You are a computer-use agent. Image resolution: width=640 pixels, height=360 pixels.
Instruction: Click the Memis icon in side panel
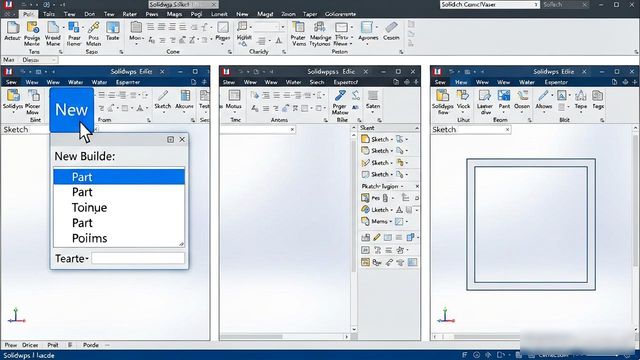pos(365,221)
